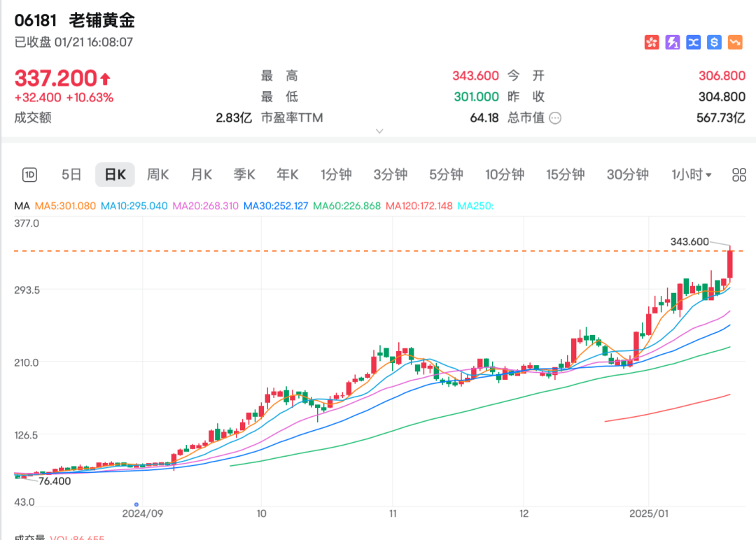Open the four-square chart layout icon
Screen dimensions: 756x540
(738, 175)
